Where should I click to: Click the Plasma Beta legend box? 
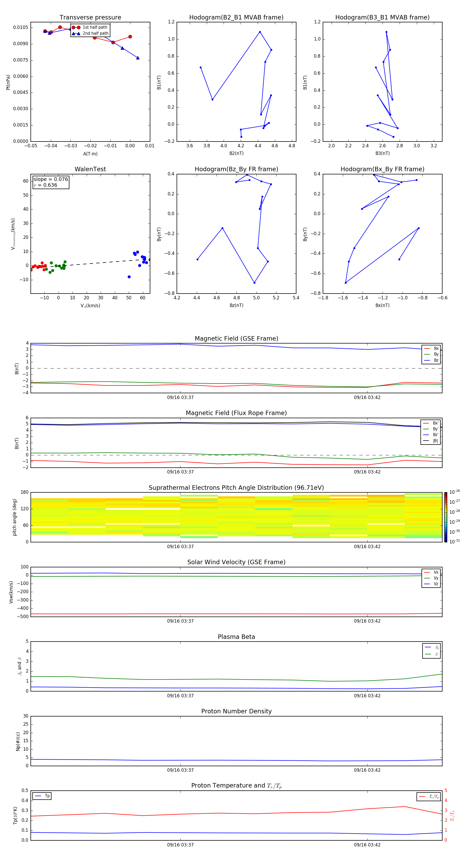(x=431, y=651)
